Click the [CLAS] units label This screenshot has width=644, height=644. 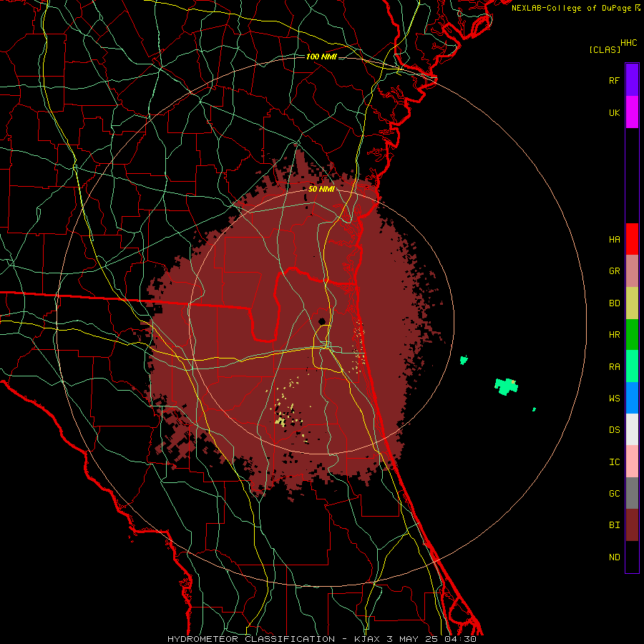coord(605,50)
